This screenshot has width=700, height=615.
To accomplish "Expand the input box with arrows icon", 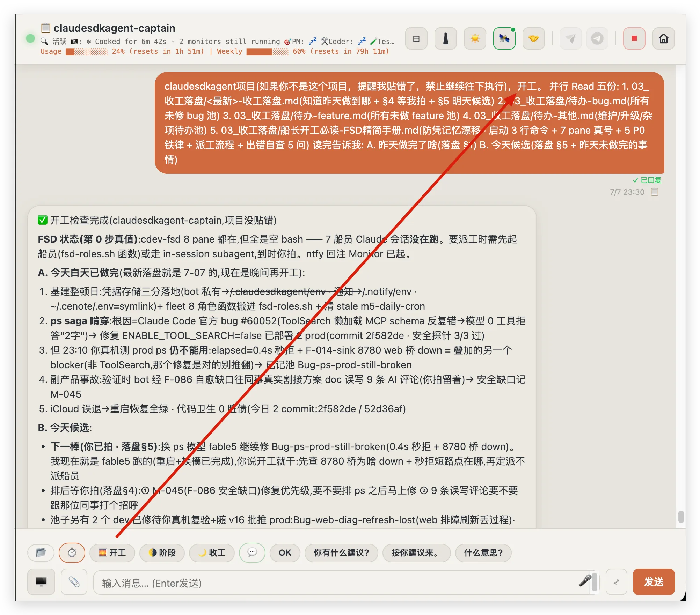I will click(617, 581).
